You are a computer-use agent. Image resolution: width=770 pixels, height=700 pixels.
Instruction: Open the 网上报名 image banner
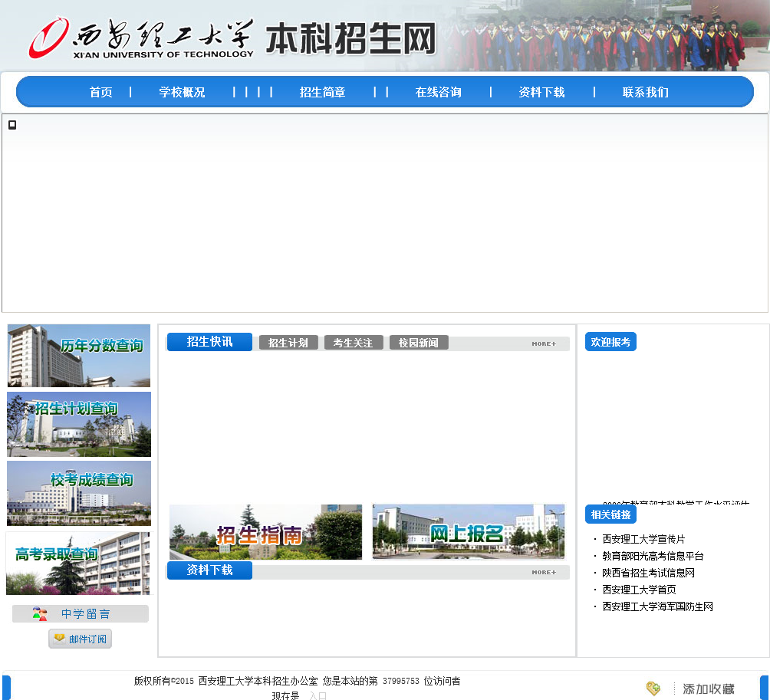pos(469,531)
